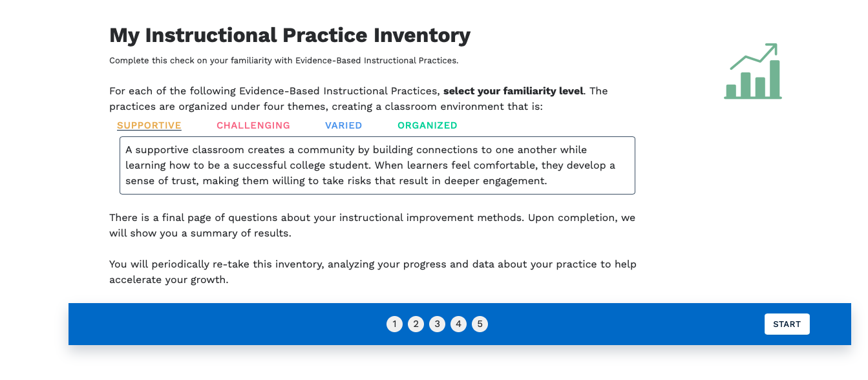
Task: Click inside the supportive classroom description box
Action: (377, 165)
